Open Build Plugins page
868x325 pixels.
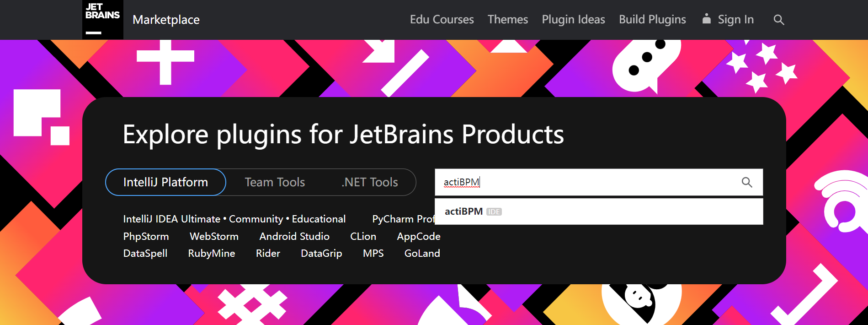click(652, 20)
